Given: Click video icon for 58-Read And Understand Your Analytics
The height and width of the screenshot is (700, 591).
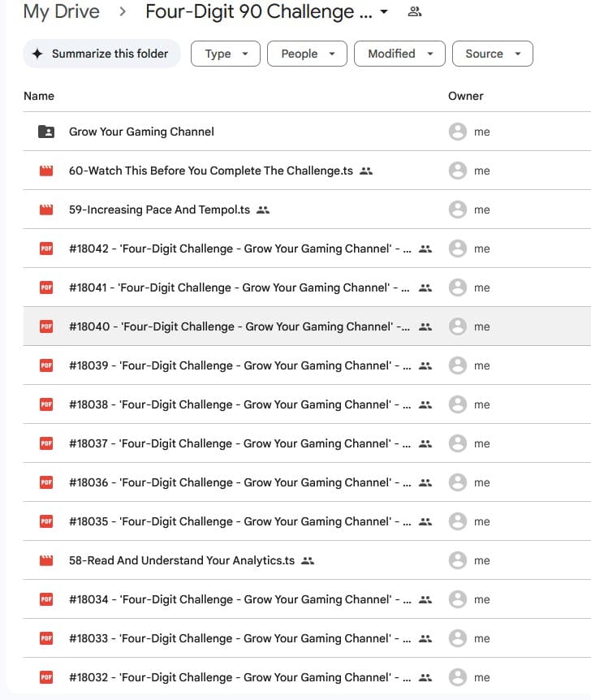Looking at the screenshot, I should click(x=46, y=560).
